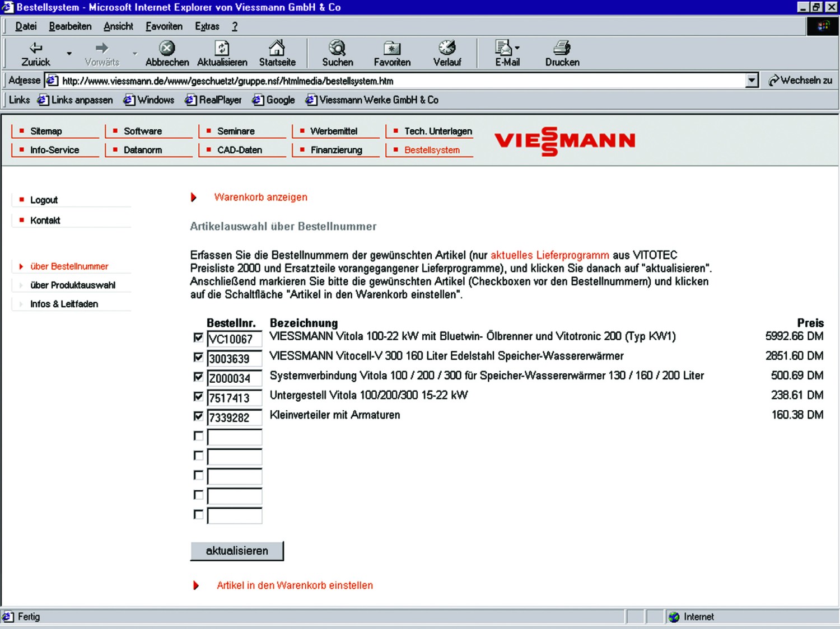Open the address bar dropdown arrow
The image size is (840, 629).
tap(752, 81)
